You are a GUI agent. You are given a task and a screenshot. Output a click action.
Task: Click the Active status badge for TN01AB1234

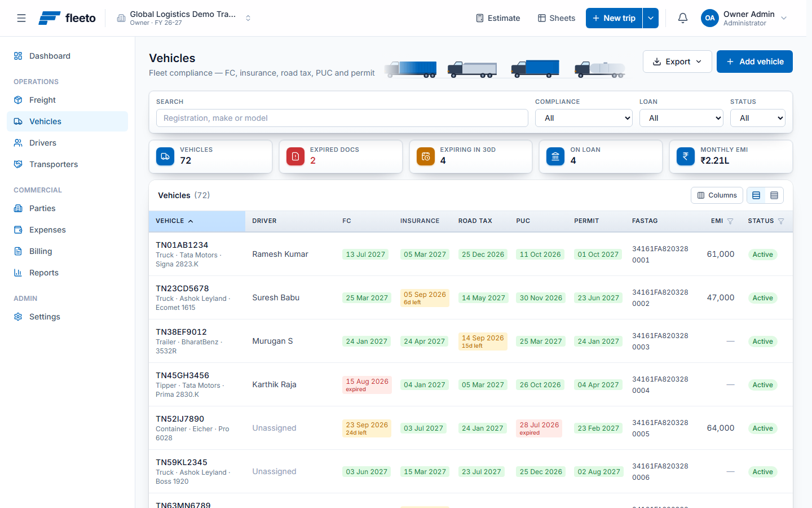[762, 255]
